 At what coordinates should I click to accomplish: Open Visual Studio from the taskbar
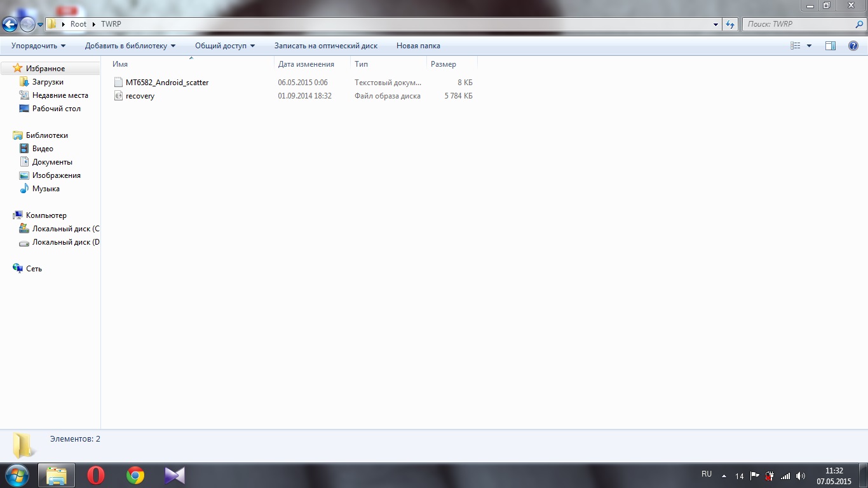click(175, 475)
